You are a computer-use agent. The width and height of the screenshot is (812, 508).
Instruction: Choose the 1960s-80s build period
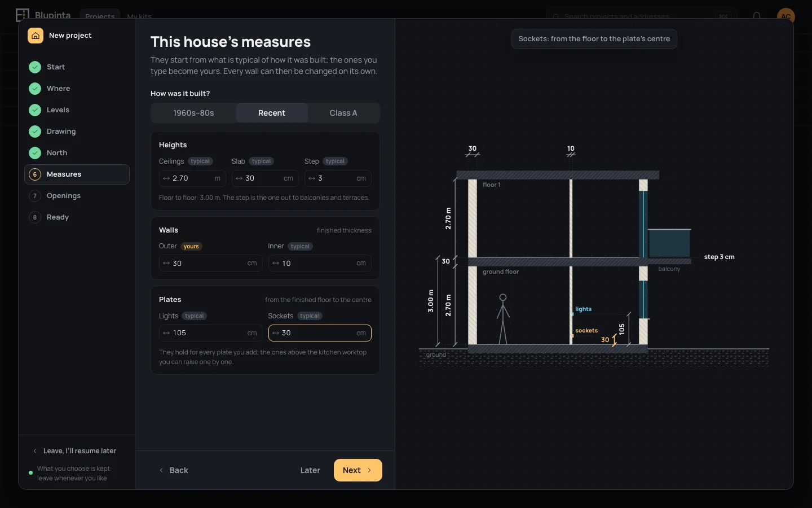click(193, 113)
